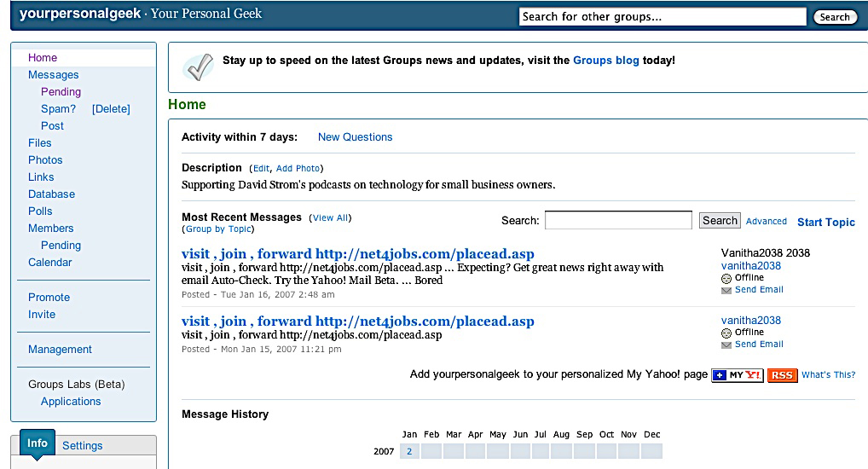Open the Management link
The height and width of the screenshot is (469, 868).
(x=60, y=350)
